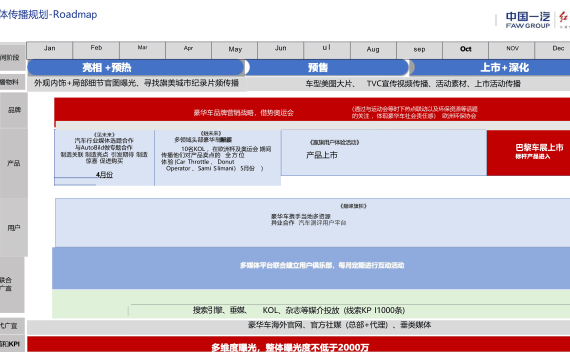Image resolution: width=570 pixels, height=360 pixels.
Task: Click the 用户 row label
Action: [14, 228]
